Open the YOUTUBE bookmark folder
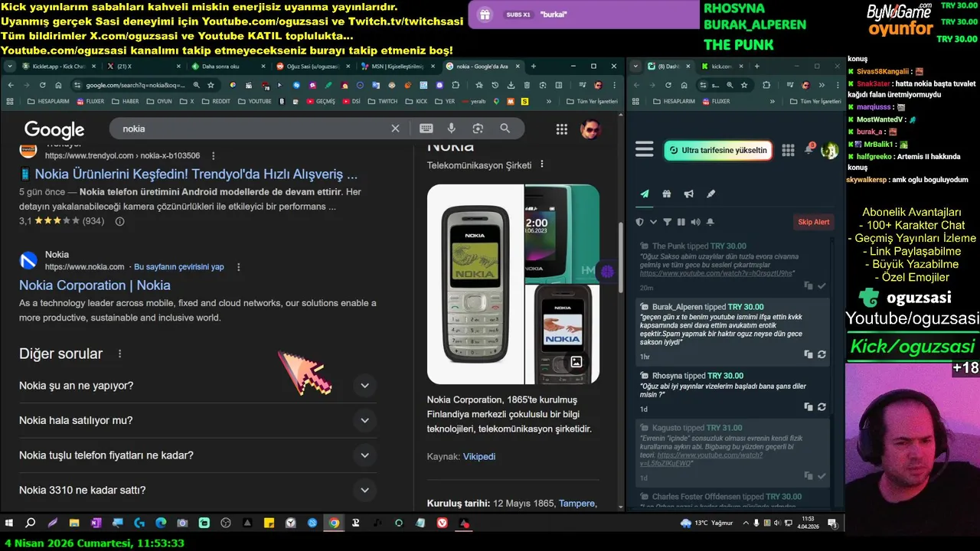The height and width of the screenshot is (551, 980). pos(255,101)
